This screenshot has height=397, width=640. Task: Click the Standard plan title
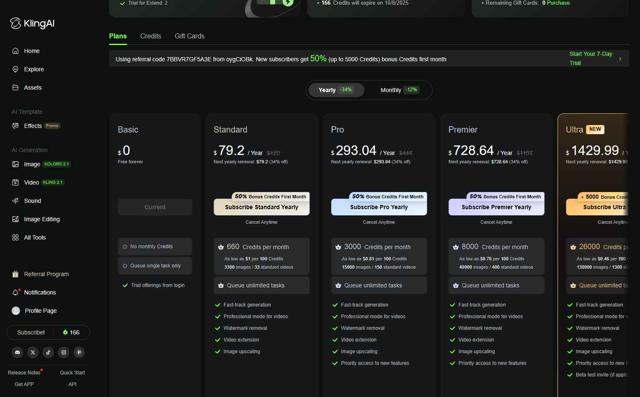pyautogui.click(x=230, y=130)
